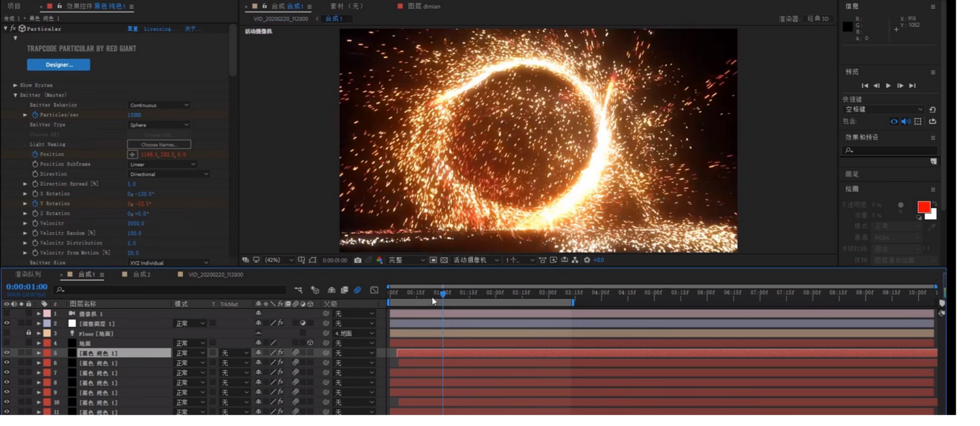Switch to the 合成2 timeline tab
Image resolution: width=980 pixels, height=426 pixels.
(x=141, y=275)
